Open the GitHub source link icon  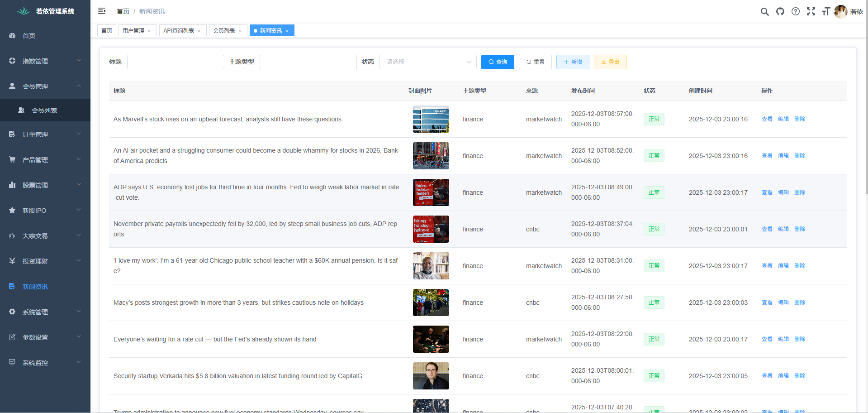(x=780, y=12)
